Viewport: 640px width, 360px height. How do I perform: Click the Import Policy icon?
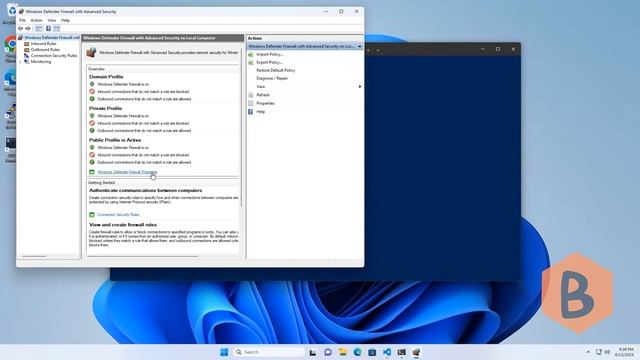(251, 54)
